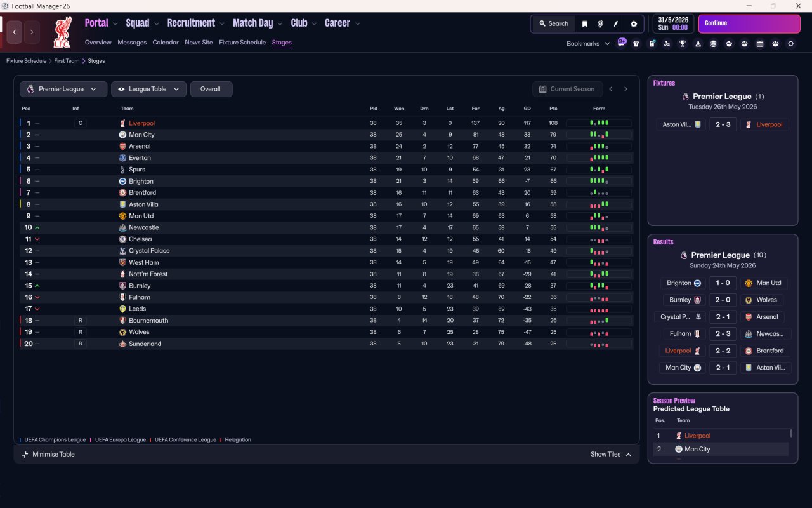This screenshot has width=812, height=508.
Task: Go forward with the right navigation arrow
Action: [x=32, y=32]
